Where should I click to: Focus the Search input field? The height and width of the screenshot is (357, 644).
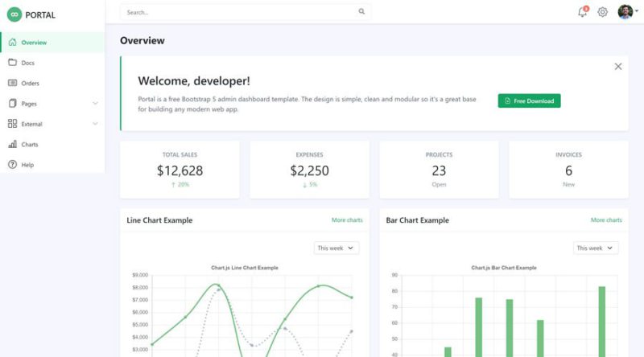(237, 12)
